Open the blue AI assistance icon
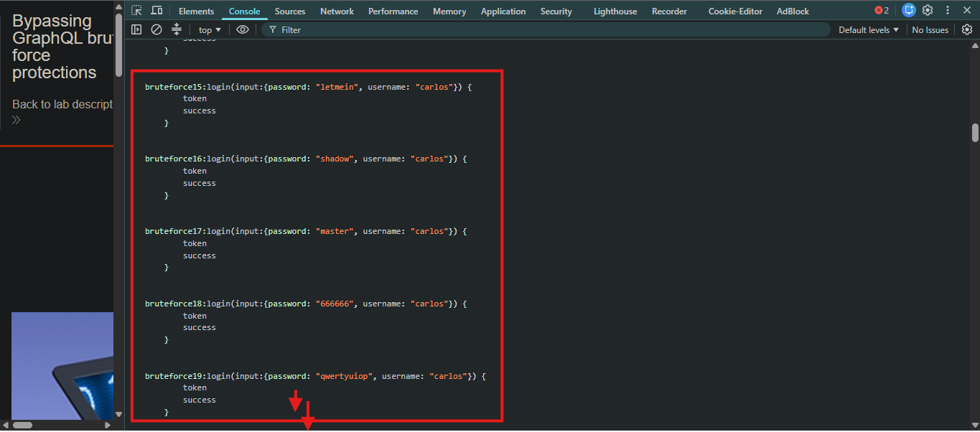This screenshot has width=980, height=432. 909,11
